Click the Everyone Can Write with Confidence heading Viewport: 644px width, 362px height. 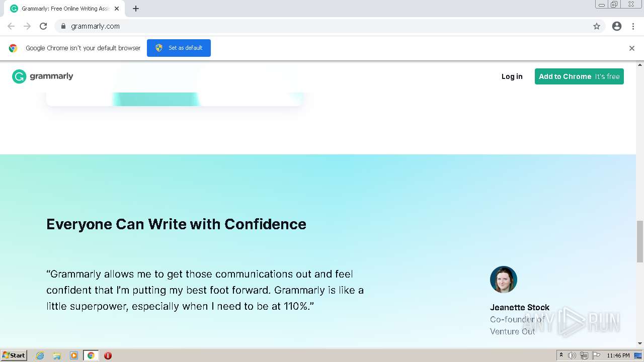(176, 224)
